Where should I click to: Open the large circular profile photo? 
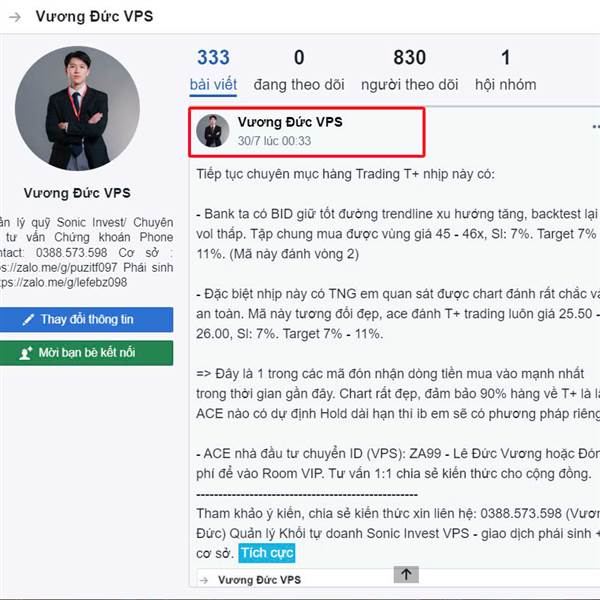pyautogui.click(x=77, y=108)
